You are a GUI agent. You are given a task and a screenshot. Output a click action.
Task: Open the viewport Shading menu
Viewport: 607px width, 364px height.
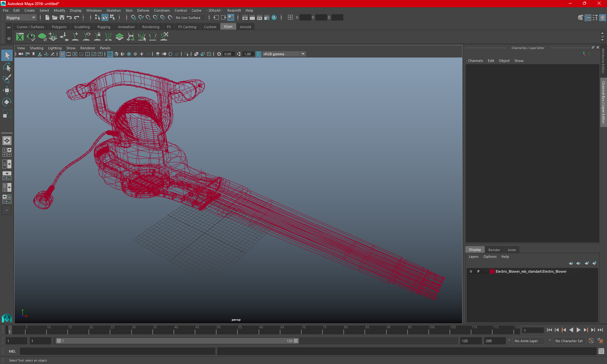(36, 48)
